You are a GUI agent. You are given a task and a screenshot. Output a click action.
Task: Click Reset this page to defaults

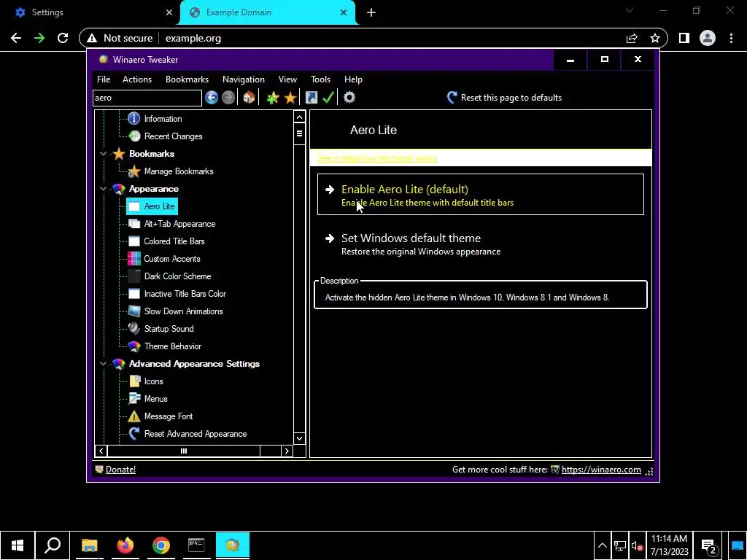505,98
